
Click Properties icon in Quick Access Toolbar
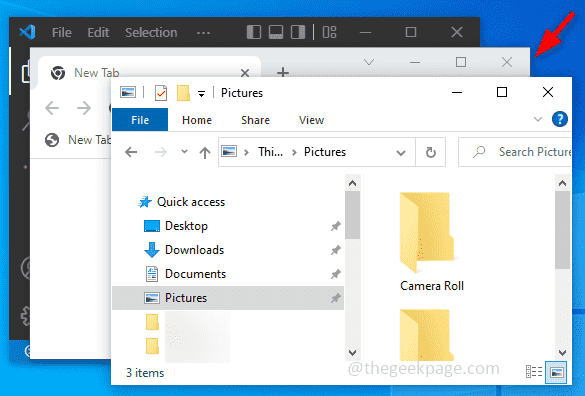click(161, 93)
